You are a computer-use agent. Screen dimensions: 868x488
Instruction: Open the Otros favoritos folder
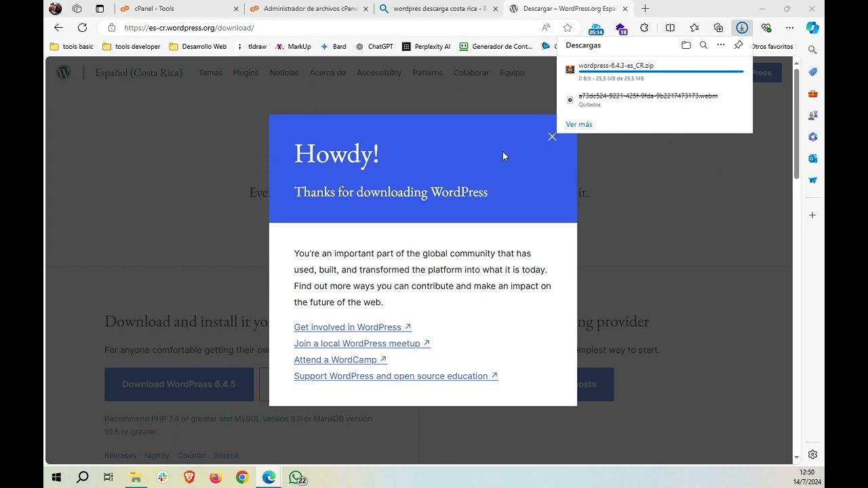click(772, 47)
